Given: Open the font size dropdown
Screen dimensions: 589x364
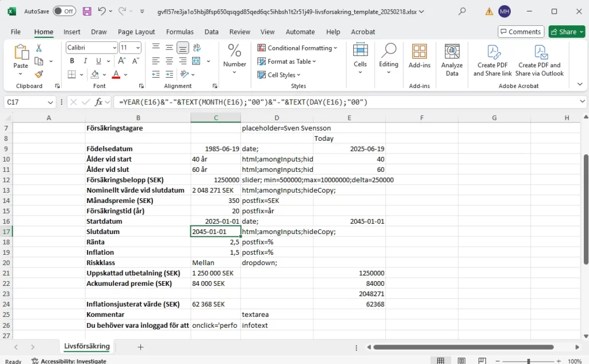Looking at the screenshot, I should 138,48.
